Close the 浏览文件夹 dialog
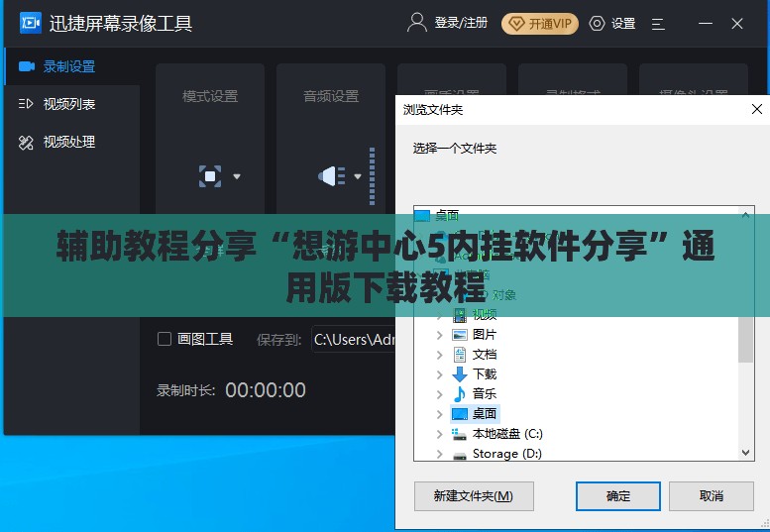 (757, 109)
